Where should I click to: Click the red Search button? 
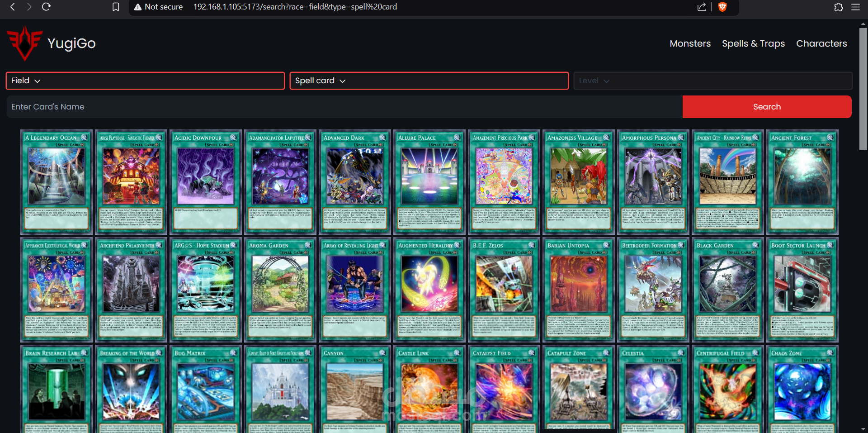point(767,107)
